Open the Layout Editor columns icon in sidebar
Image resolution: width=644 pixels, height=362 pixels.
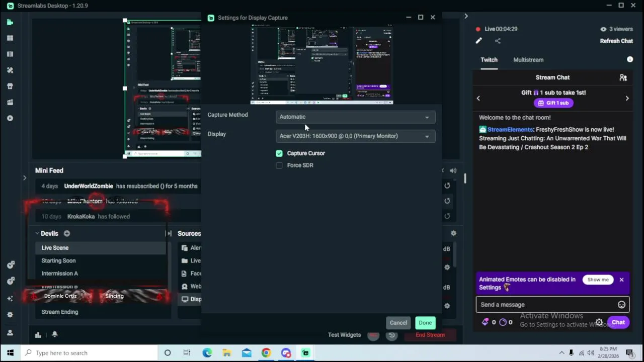click(x=10, y=54)
